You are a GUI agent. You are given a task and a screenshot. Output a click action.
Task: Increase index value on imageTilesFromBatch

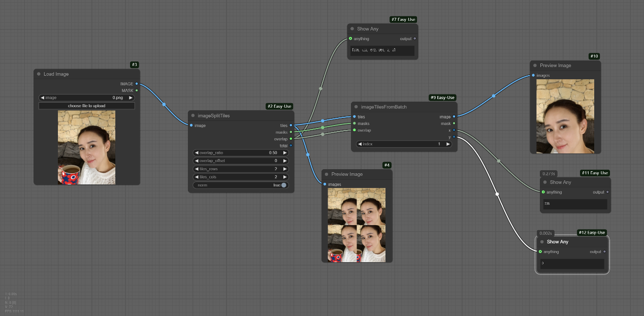click(448, 144)
